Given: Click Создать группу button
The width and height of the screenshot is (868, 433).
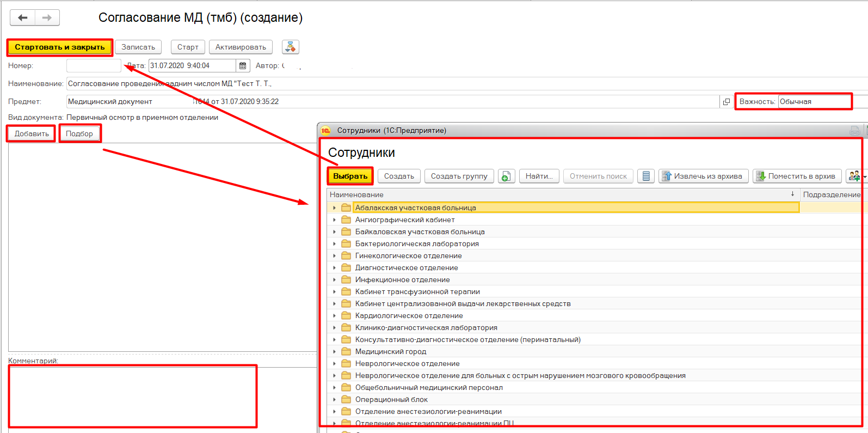Looking at the screenshot, I should click(x=459, y=176).
